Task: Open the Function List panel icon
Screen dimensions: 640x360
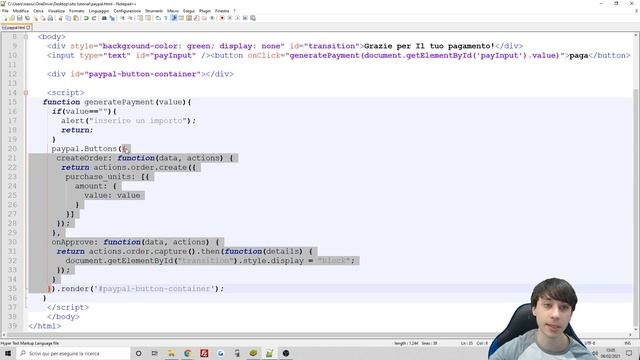Action: tap(197, 18)
